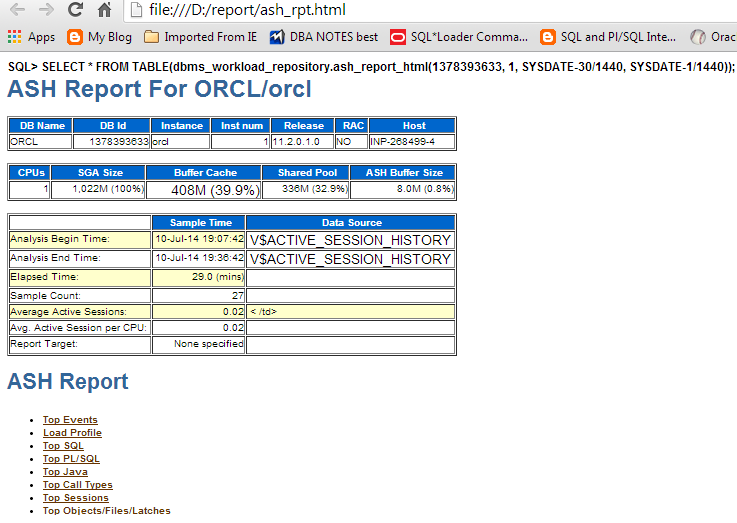
Task: Click the Buffer Cache column header
Action: pyautogui.click(x=204, y=172)
